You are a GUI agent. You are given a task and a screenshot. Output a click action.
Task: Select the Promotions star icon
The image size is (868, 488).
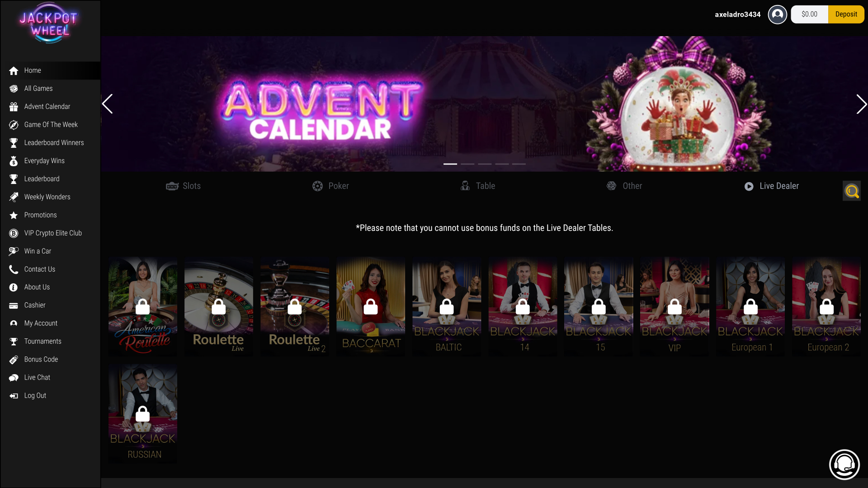14,215
